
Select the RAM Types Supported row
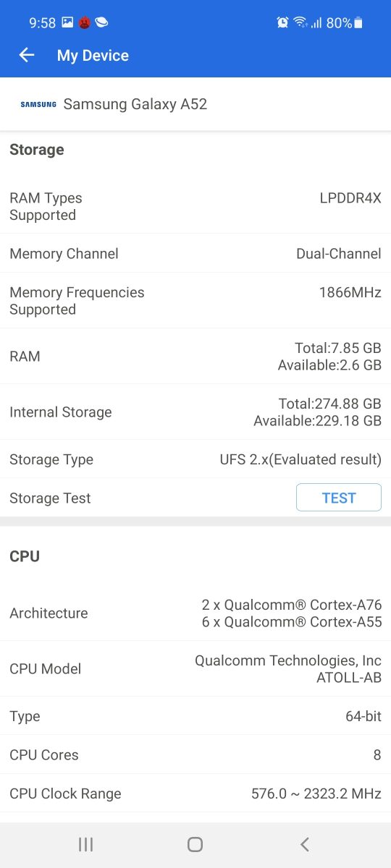(x=195, y=206)
